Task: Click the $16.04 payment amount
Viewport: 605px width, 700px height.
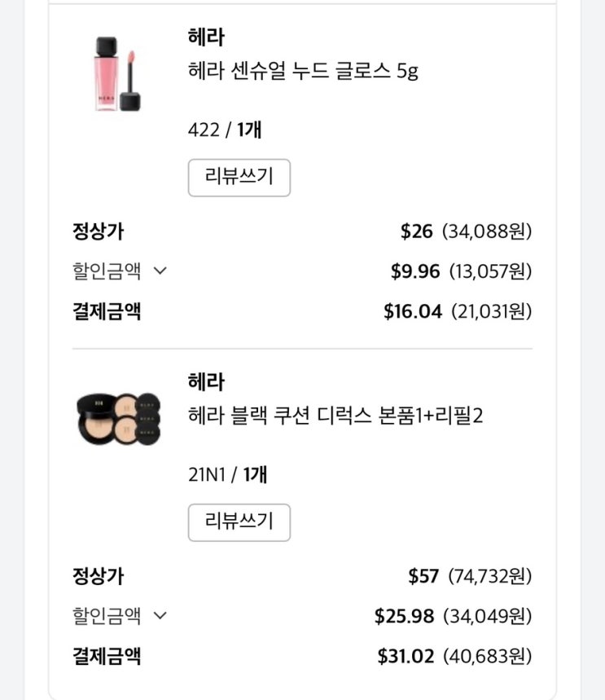Action: click(412, 311)
